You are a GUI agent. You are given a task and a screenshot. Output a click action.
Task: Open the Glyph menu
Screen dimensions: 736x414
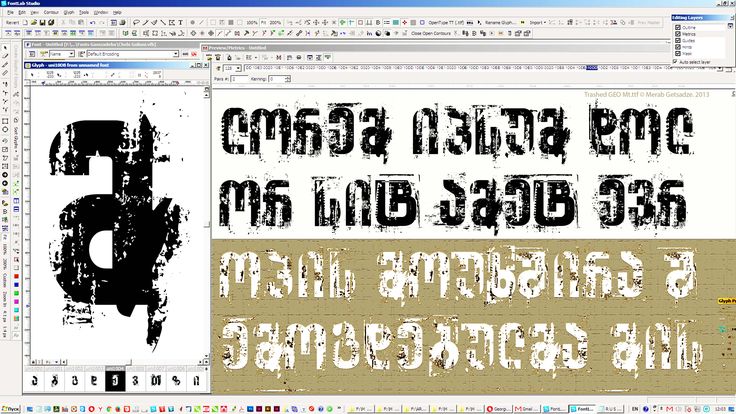(69, 12)
